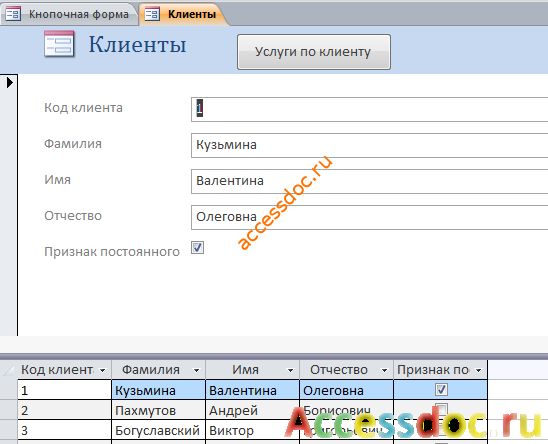Open the Имя column filter dropdown
Screen dimensions: 548x444
click(x=290, y=370)
